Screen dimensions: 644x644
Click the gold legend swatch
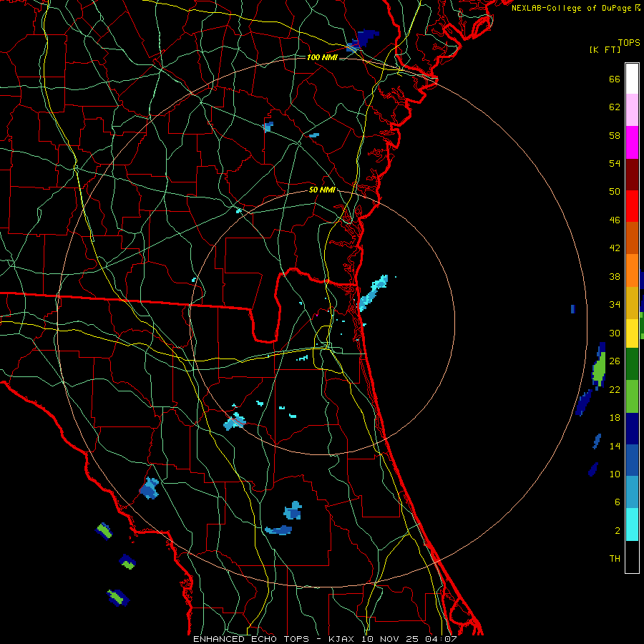click(x=632, y=303)
